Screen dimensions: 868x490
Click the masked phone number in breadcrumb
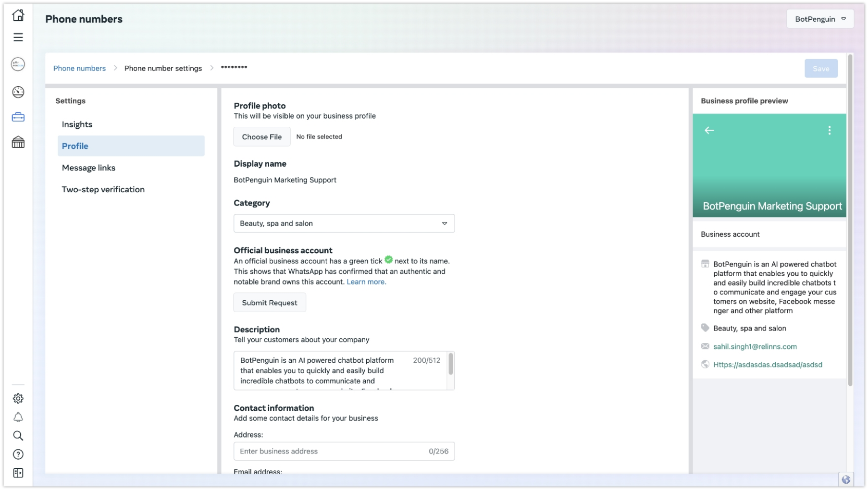[x=234, y=68]
